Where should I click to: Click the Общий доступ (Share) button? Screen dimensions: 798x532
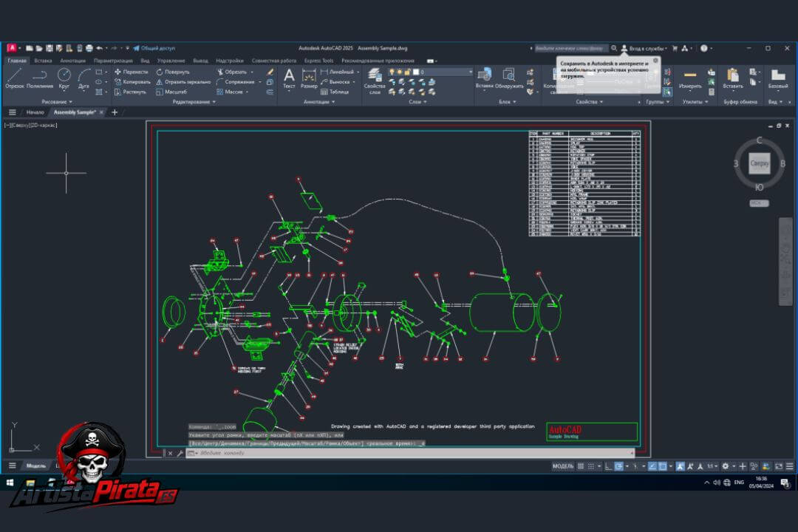154,48
